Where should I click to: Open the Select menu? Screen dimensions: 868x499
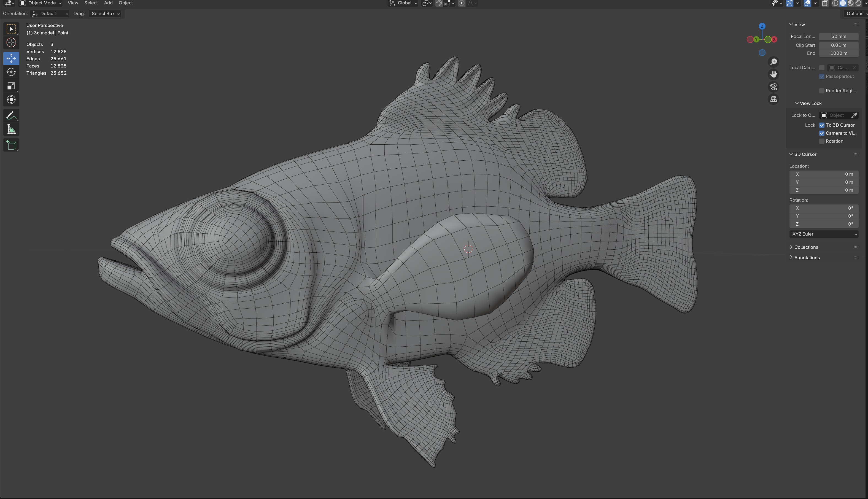[x=91, y=3]
